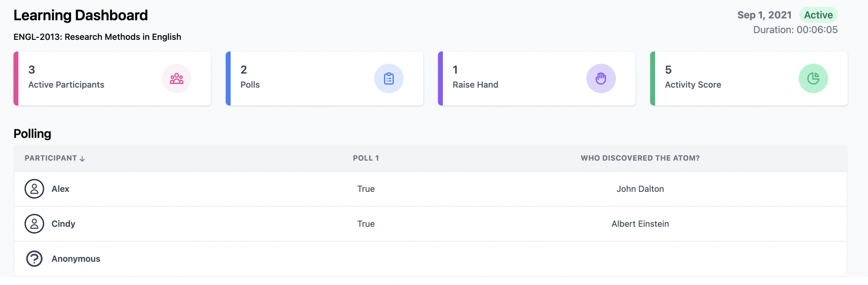Select the Who Discovered The Atom column header

[x=640, y=158]
